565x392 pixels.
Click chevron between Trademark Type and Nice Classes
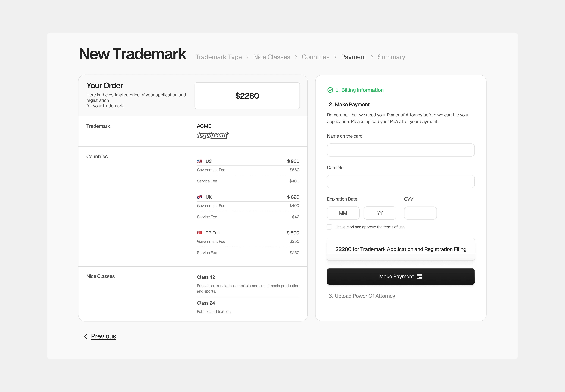248,57
